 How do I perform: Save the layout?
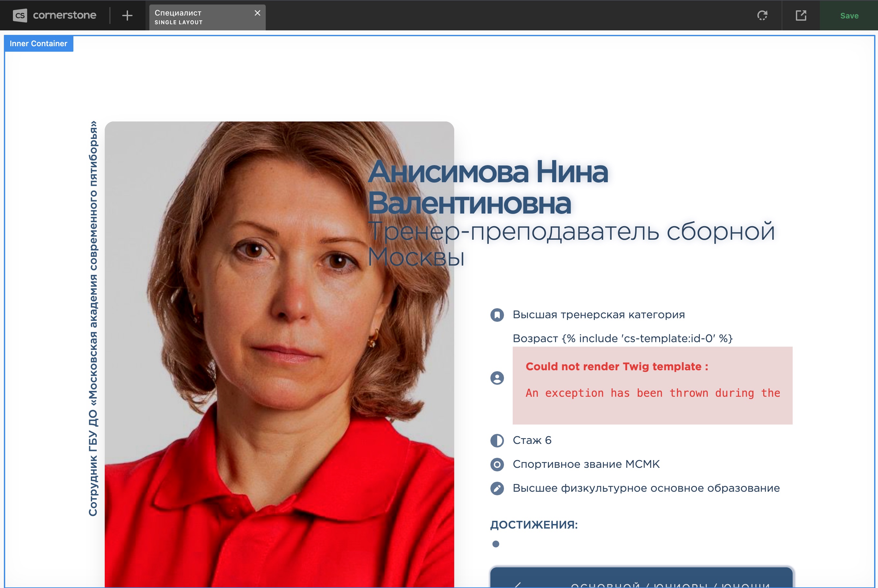pos(849,16)
